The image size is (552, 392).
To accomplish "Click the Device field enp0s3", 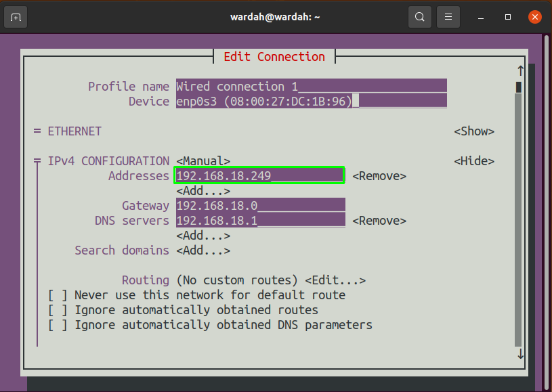I will click(x=312, y=102).
